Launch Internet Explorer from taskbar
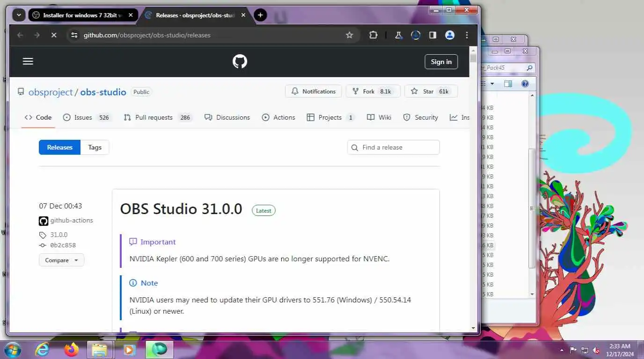The image size is (644, 359). coord(42,350)
